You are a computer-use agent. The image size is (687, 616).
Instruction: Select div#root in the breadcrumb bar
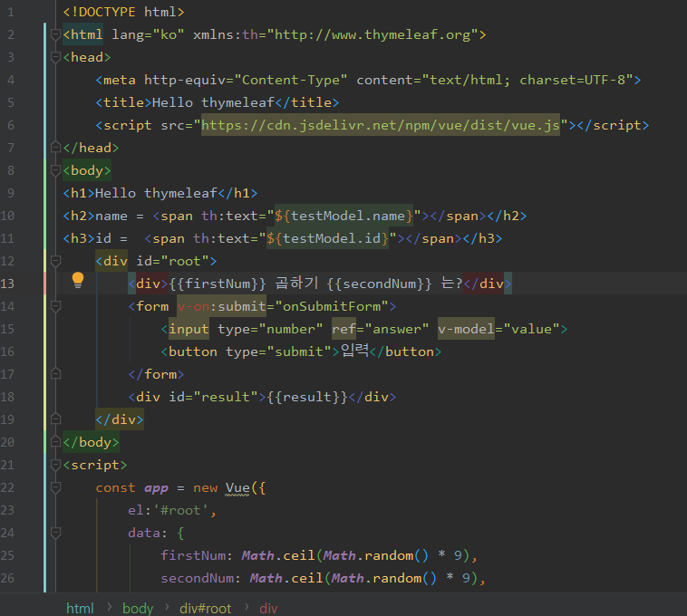pos(205,608)
